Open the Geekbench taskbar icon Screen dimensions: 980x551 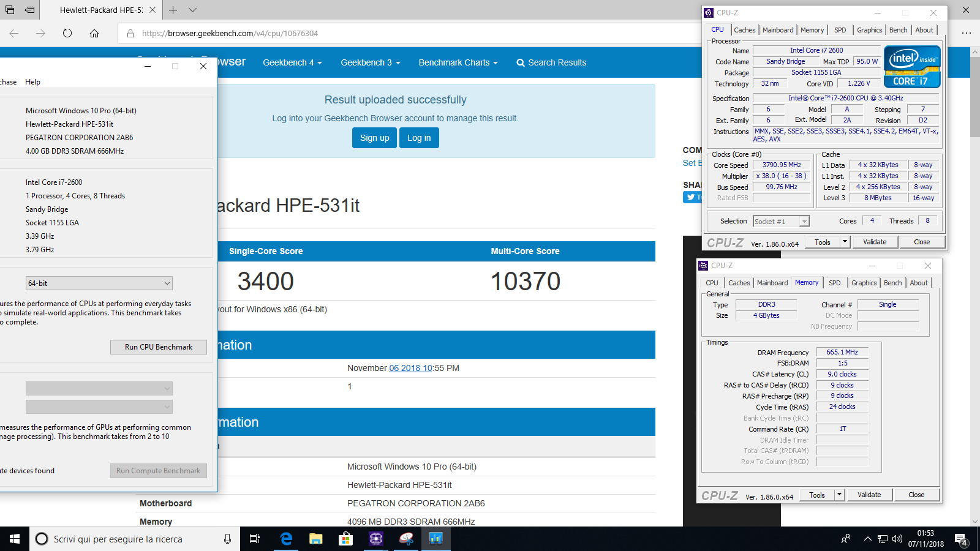point(436,539)
